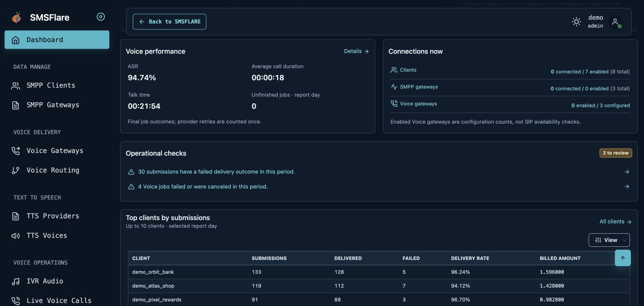Click warning icon beside 30 submissions alert
This screenshot has width=644, height=306.
131,172
